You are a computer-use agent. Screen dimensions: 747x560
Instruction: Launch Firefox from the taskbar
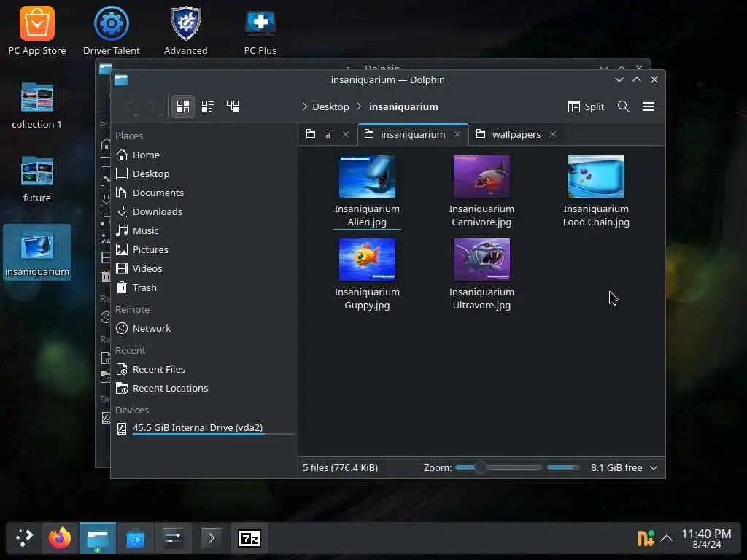point(60,539)
